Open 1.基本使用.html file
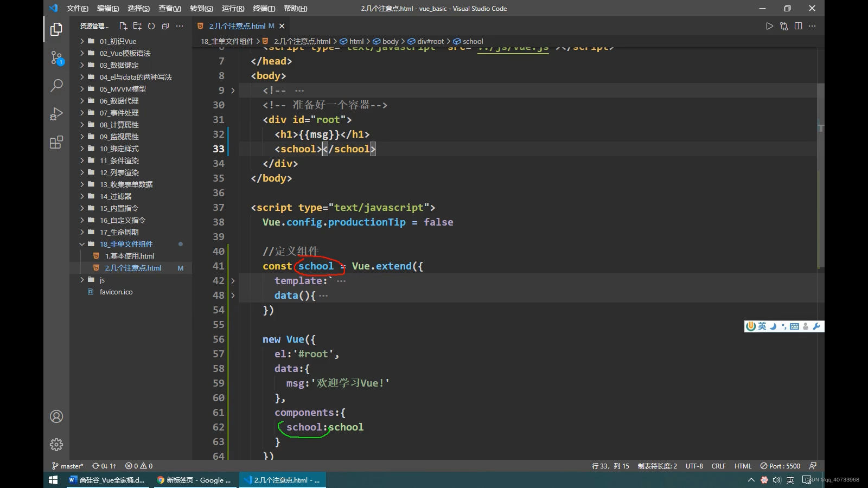 tap(130, 256)
